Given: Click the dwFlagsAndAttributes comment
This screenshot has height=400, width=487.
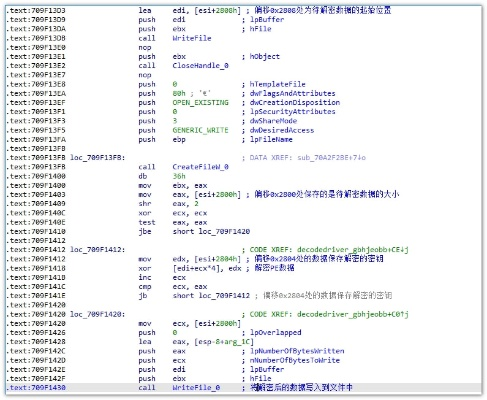Looking at the screenshot, I should 292,93.
